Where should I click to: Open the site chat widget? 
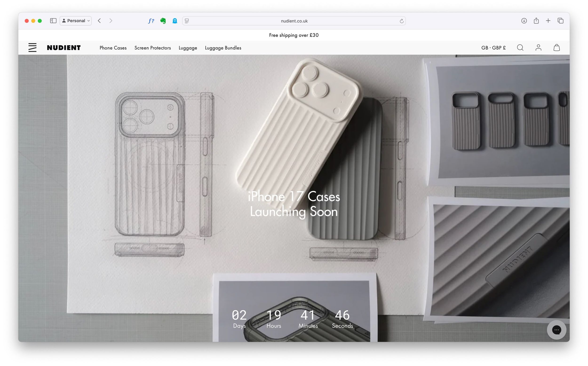tap(556, 330)
